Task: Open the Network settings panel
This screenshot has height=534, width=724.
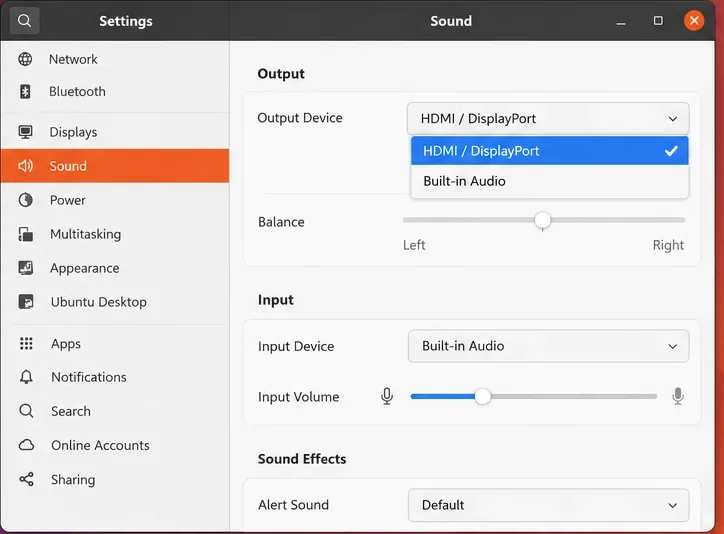Action: pyautogui.click(x=115, y=59)
